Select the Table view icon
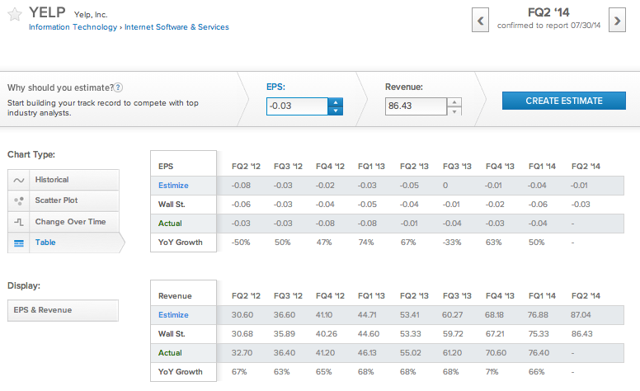The image size is (640, 391). pos(19,243)
